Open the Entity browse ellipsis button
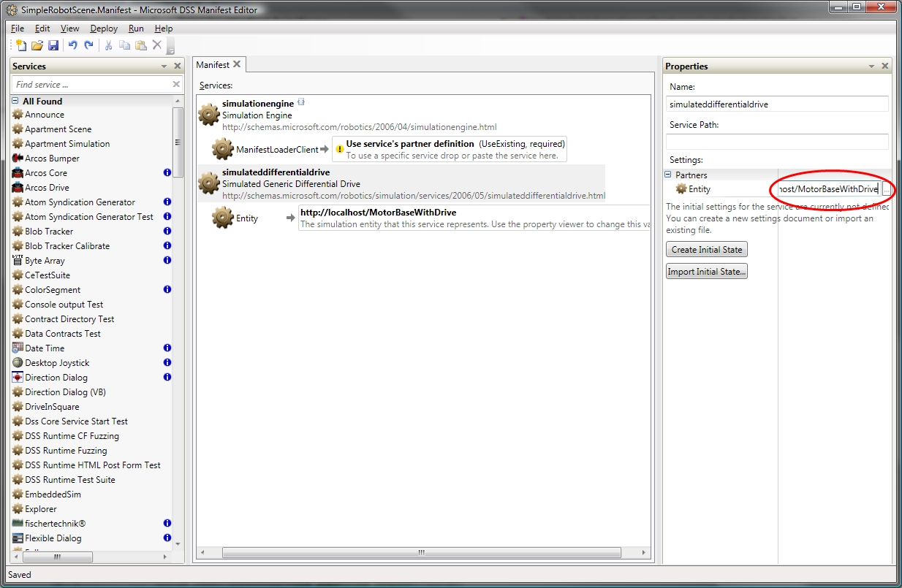Viewport: 902px width, 588px height. (886, 189)
